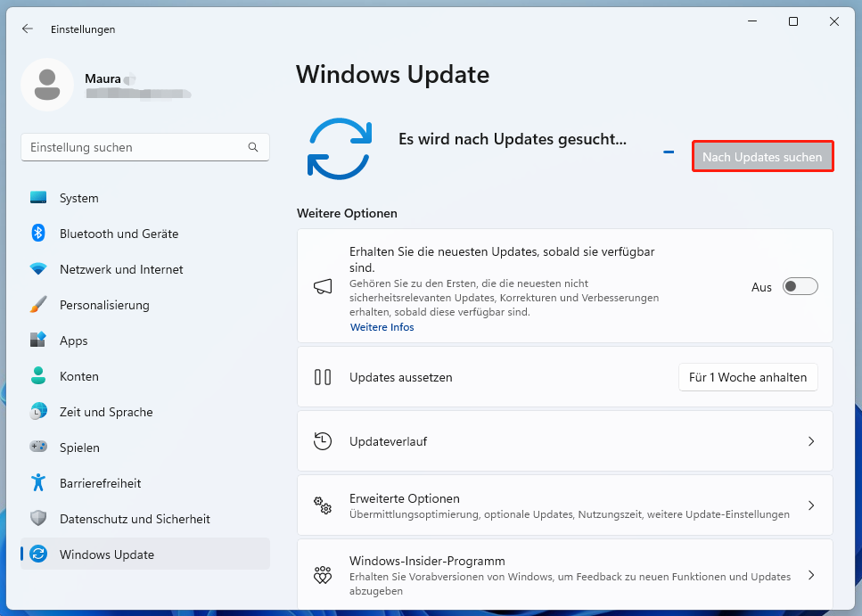The image size is (862, 616).
Task: Click the Nach Updates suchen button
Action: 762,155
